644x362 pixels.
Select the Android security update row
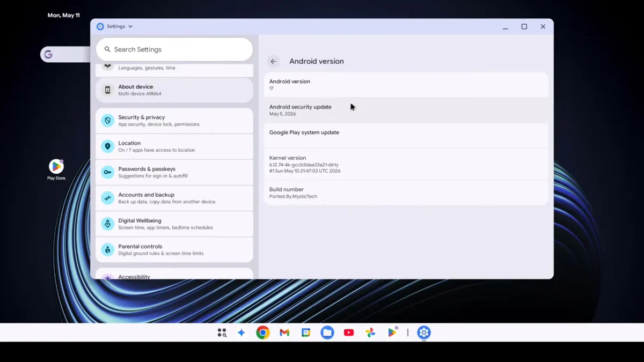tap(406, 110)
